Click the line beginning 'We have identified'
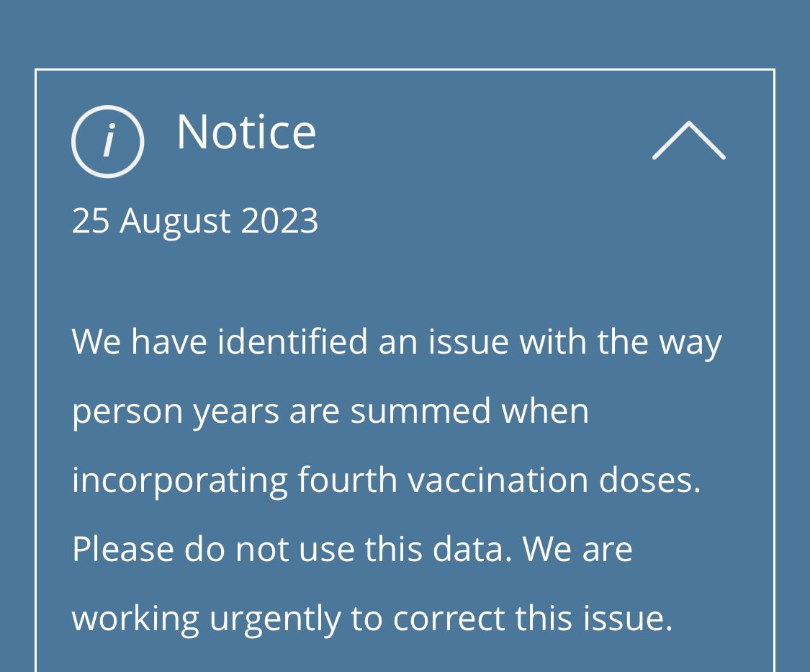The width and height of the screenshot is (810, 672). coord(397,341)
